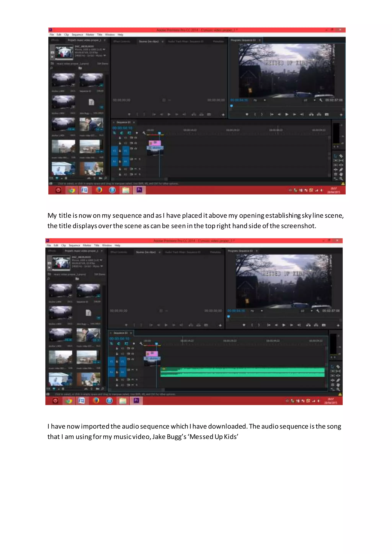
Task: Open the Sequence menu in upper menu bar
Action: point(77,35)
